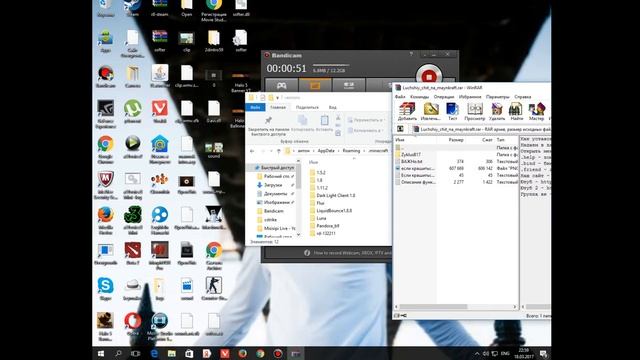This screenshot has width=640, height=360.
Task: Select the Zyklus817 folder in WinRAR list
Action: pos(411,155)
